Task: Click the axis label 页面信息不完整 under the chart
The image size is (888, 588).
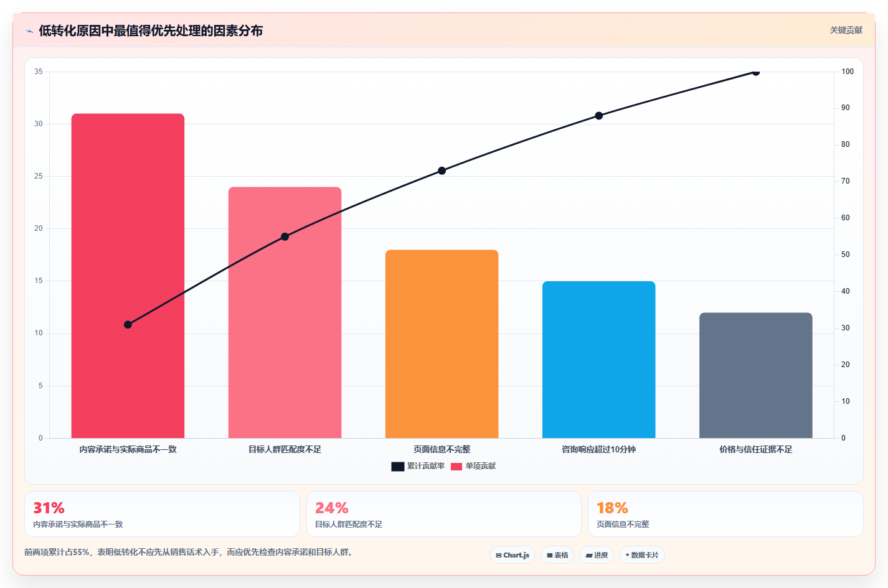Action: [442, 449]
